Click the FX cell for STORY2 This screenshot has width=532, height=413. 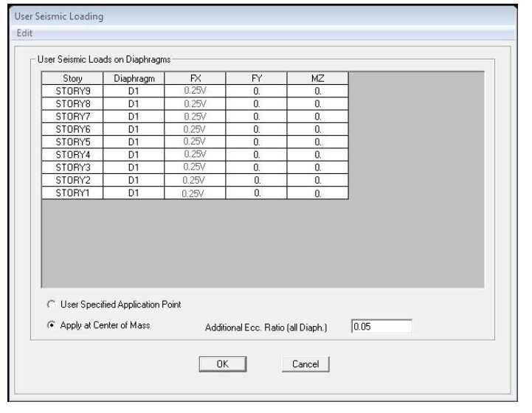point(195,180)
